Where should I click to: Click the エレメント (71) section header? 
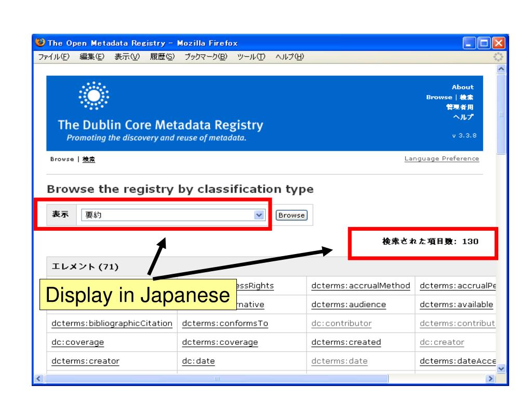tap(85, 267)
